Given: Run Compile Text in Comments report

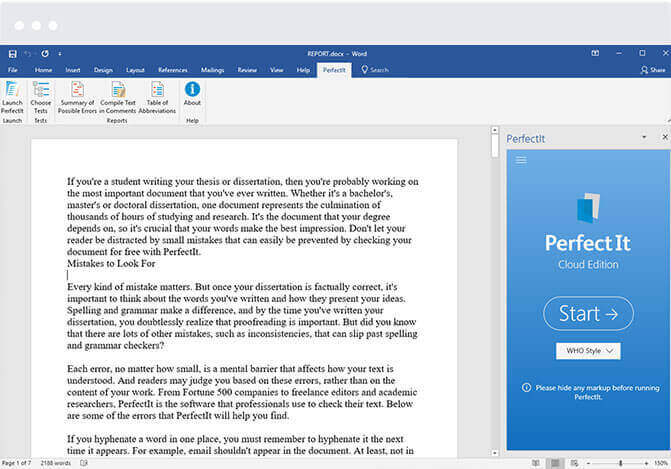Looking at the screenshot, I should coord(118,98).
